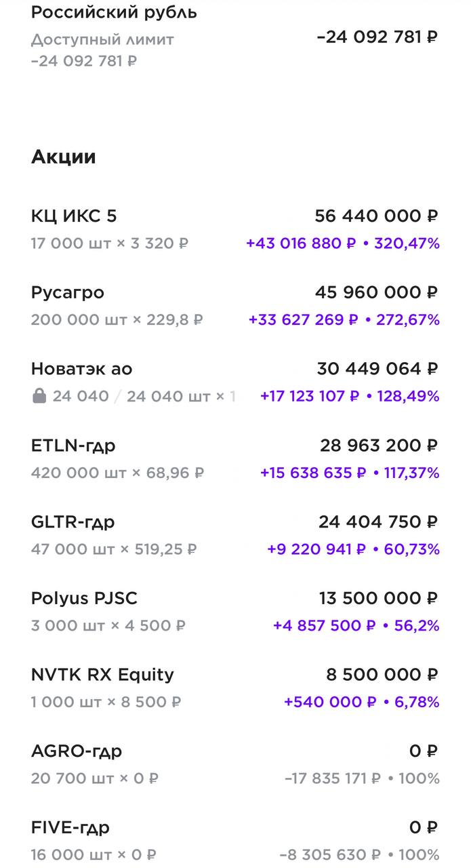Click the +43 016 880 ₽ profit figure
This screenshot has width=471, height=868.
[x=302, y=243]
